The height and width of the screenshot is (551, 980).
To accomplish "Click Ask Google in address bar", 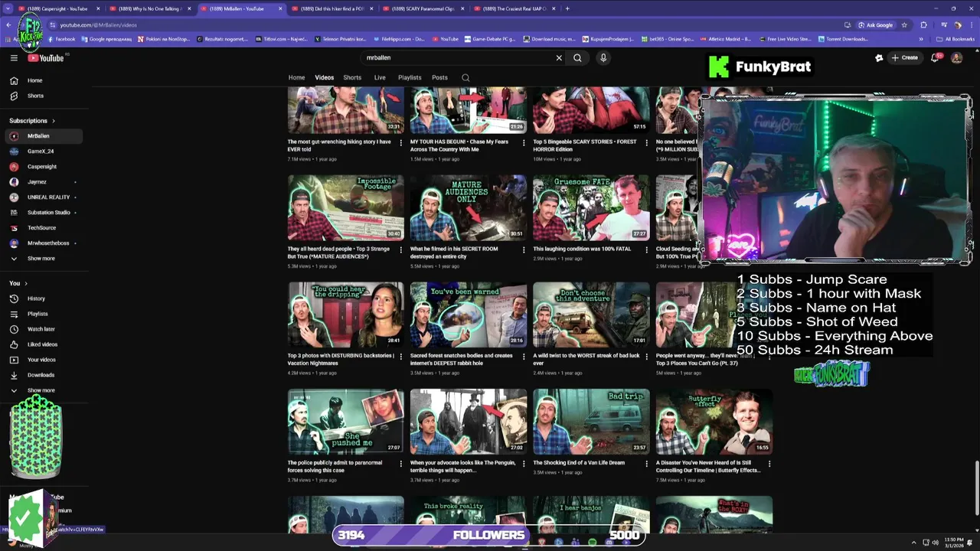I will 875,24.
